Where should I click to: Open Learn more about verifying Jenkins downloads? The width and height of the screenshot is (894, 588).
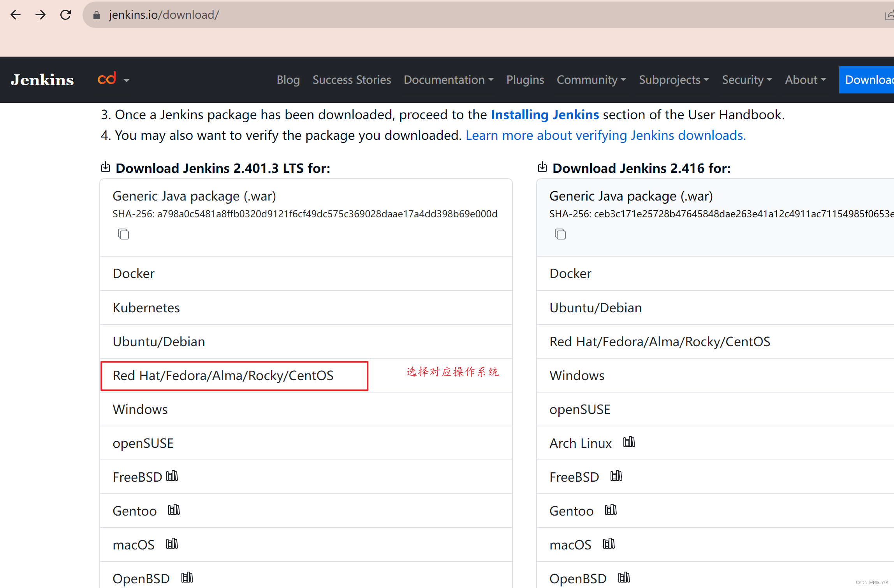pyautogui.click(x=605, y=135)
